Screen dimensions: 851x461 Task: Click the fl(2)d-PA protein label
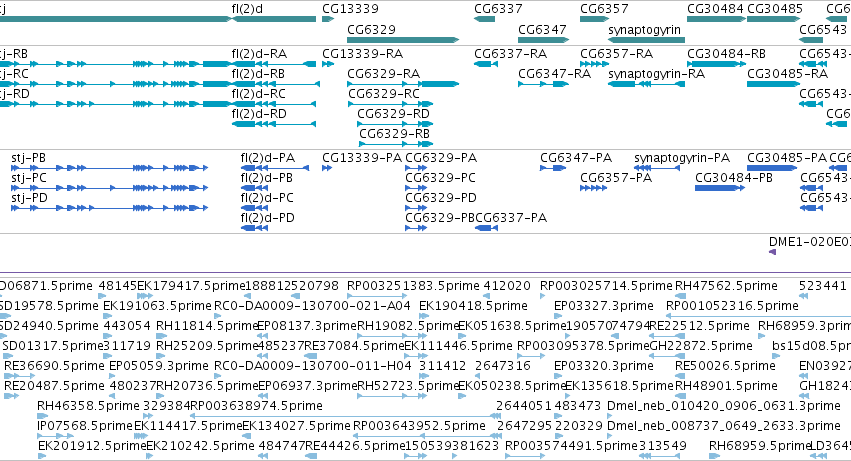[x=268, y=158]
